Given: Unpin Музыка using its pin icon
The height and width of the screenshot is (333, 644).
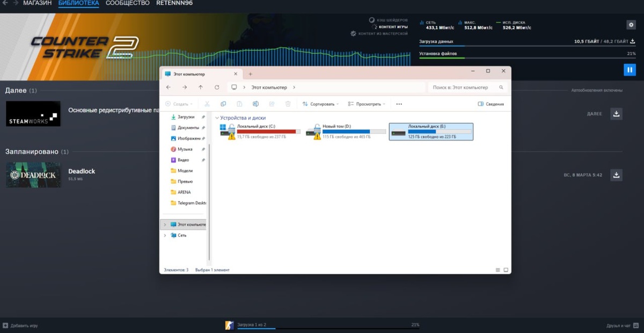Looking at the screenshot, I should click(203, 149).
